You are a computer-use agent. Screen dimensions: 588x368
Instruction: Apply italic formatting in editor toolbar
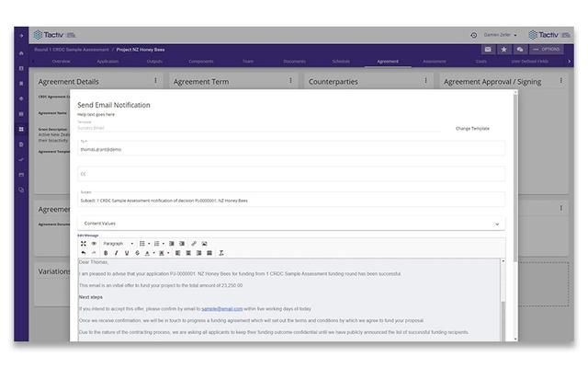click(117, 252)
